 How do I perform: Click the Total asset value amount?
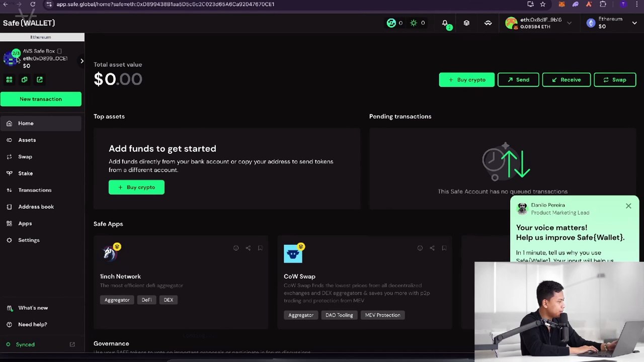118,79
